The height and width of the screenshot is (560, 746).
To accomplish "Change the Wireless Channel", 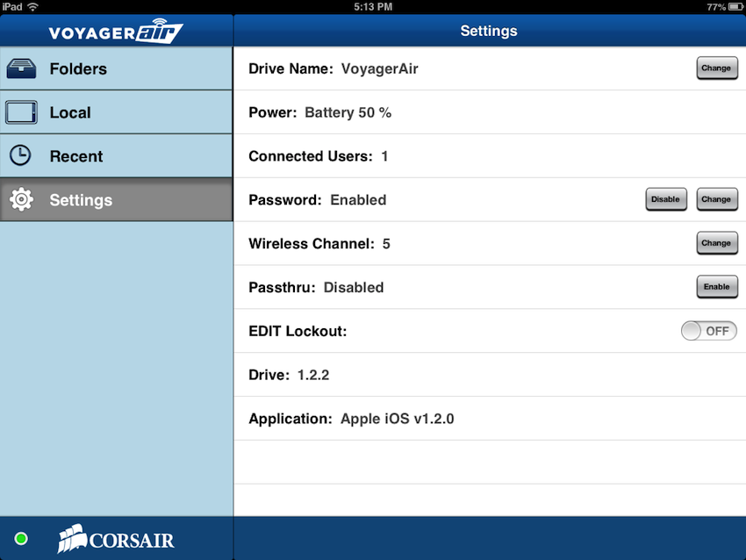I will pos(717,242).
